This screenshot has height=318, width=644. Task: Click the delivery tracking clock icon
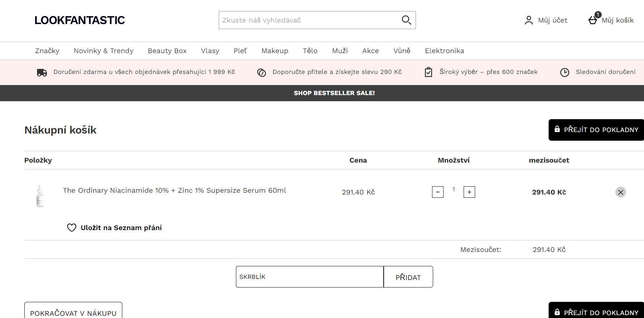pyautogui.click(x=565, y=73)
